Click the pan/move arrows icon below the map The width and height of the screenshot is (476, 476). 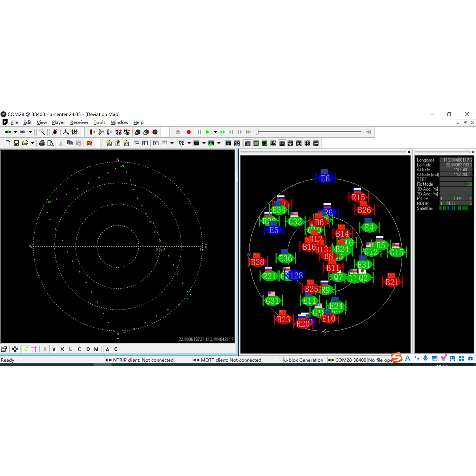tap(15, 349)
